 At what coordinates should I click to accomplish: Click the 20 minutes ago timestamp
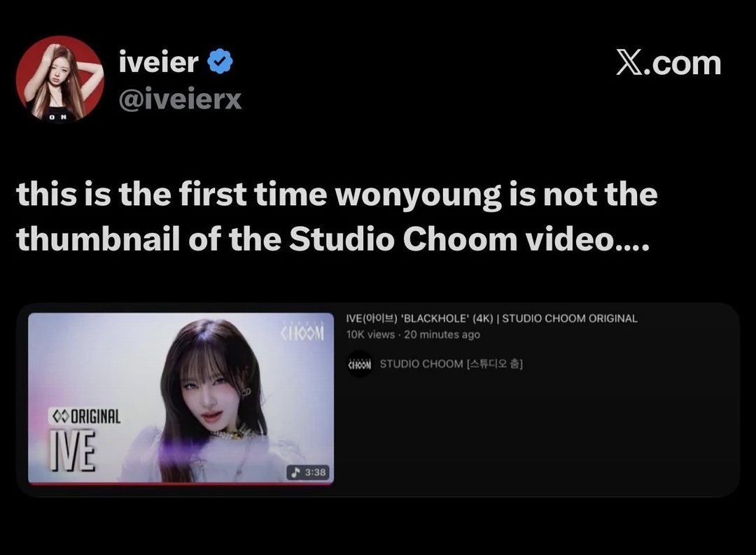click(442, 335)
